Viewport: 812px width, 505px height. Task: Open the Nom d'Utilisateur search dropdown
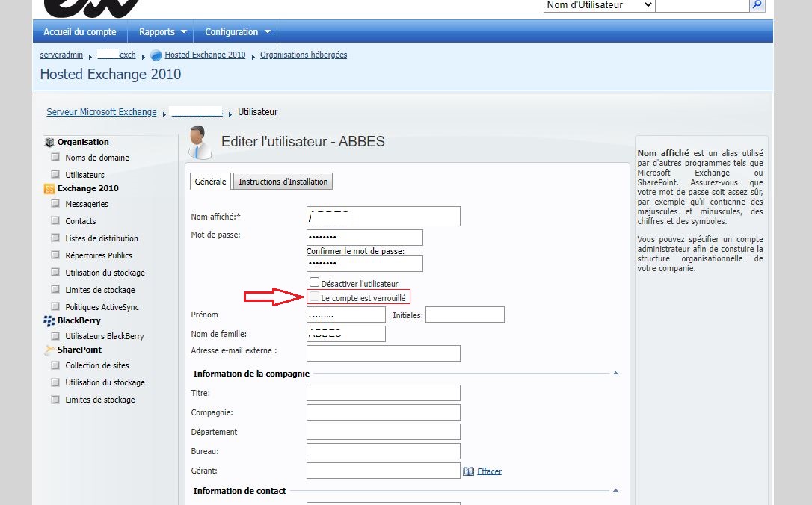click(x=599, y=5)
